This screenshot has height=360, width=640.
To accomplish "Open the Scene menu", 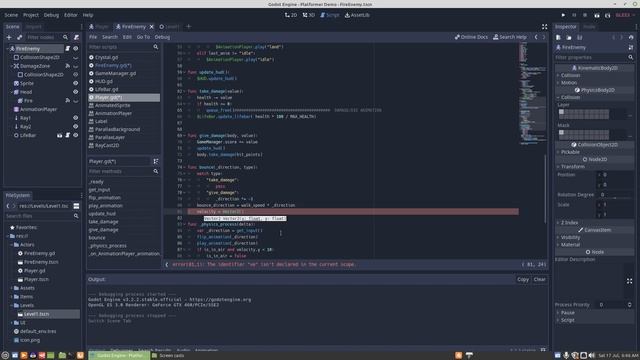I will point(11,15).
